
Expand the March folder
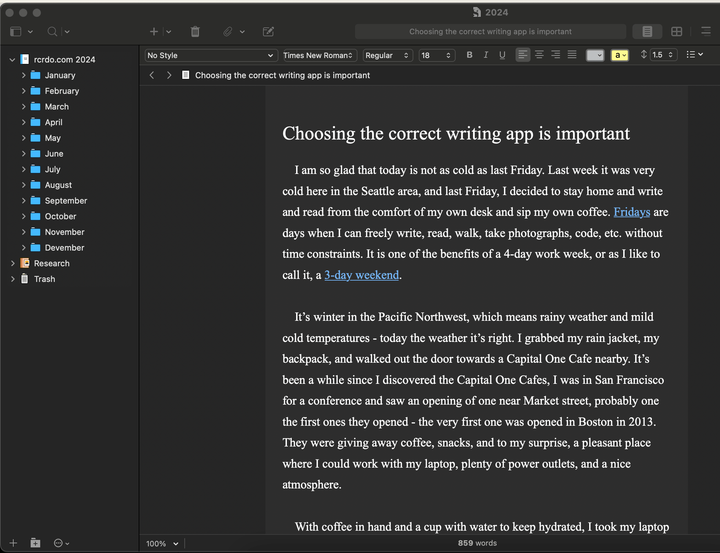23,106
